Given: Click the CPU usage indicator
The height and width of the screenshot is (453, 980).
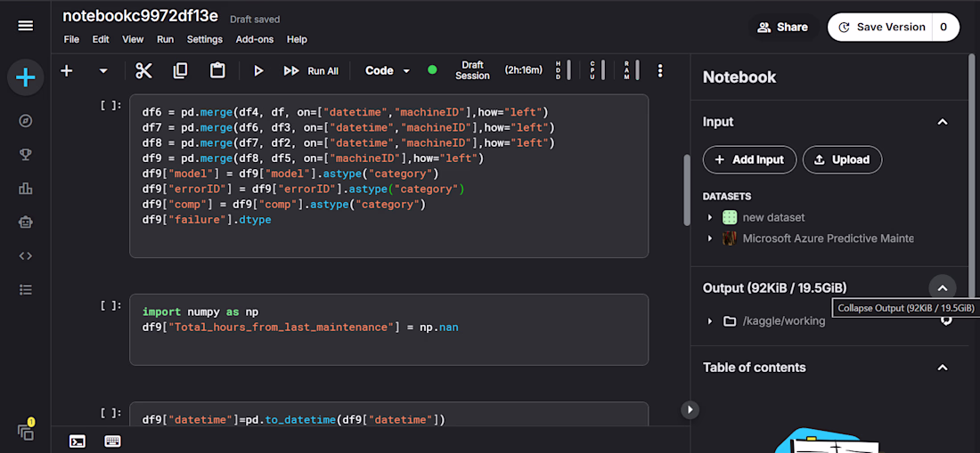Looking at the screenshot, I should 596,70.
